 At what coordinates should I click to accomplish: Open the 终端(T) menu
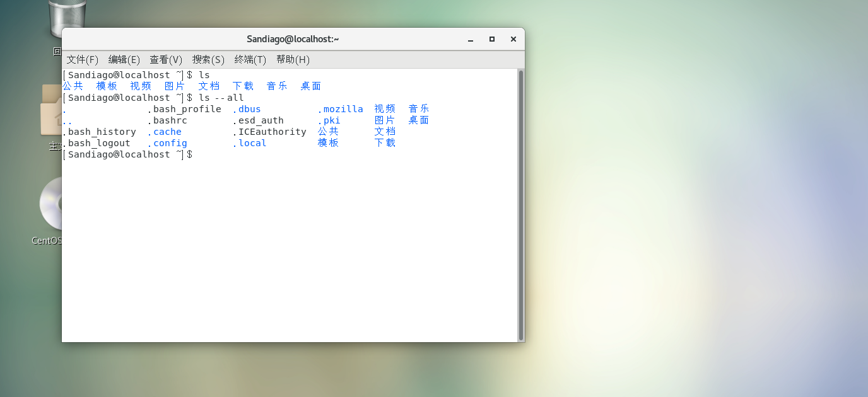tap(250, 59)
